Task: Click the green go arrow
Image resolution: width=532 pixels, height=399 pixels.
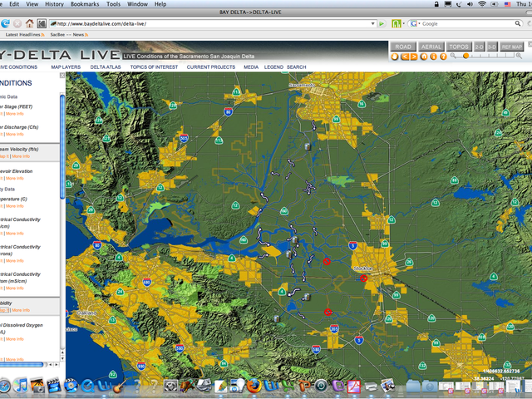Action: pyautogui.click(x=382, y=24)
